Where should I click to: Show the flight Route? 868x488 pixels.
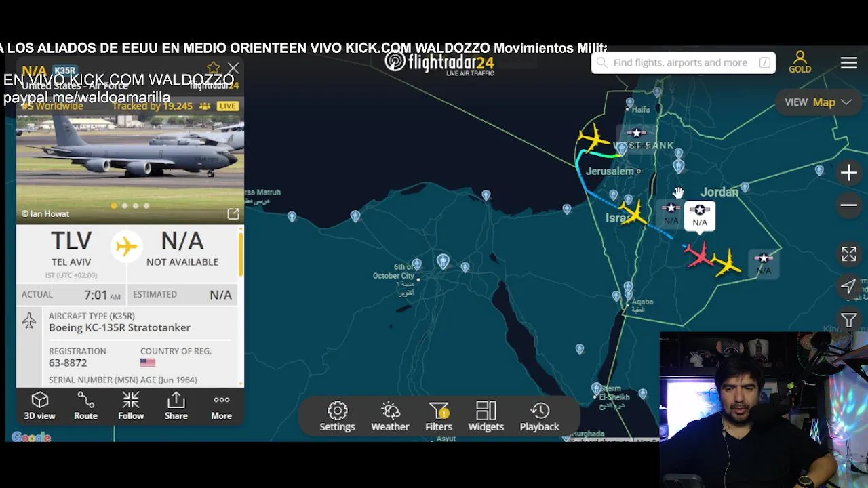click(x=85, y=406)
